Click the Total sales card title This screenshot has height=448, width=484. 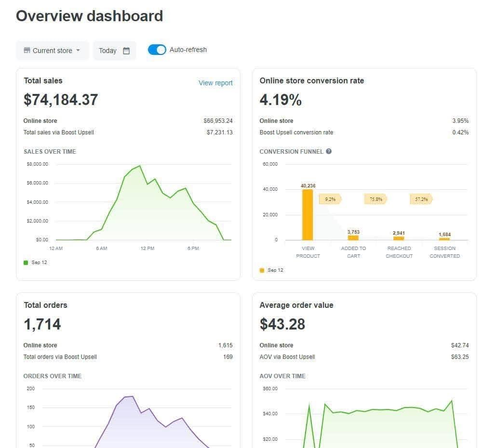click(x=43, y=81)
